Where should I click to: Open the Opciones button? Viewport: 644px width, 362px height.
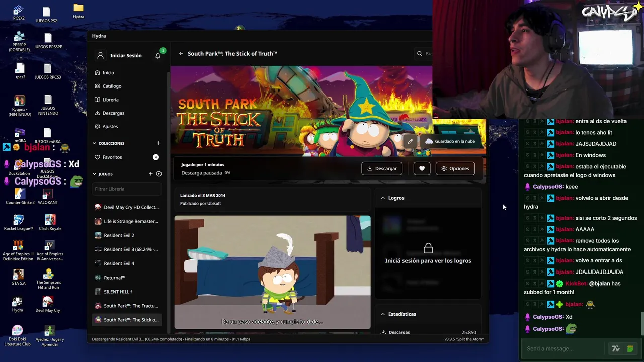(x=455, y=168)
